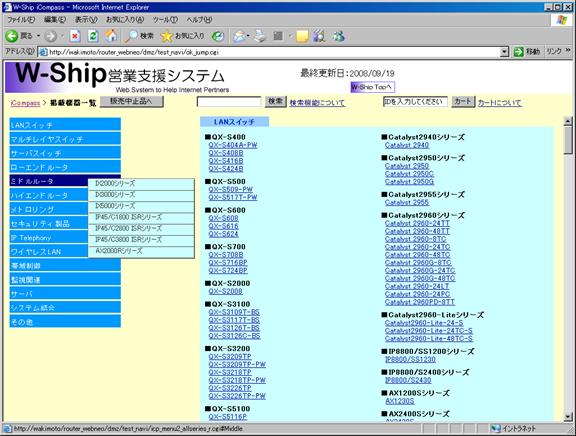Open the QX-S404A-PW product link

pos(233,145)
